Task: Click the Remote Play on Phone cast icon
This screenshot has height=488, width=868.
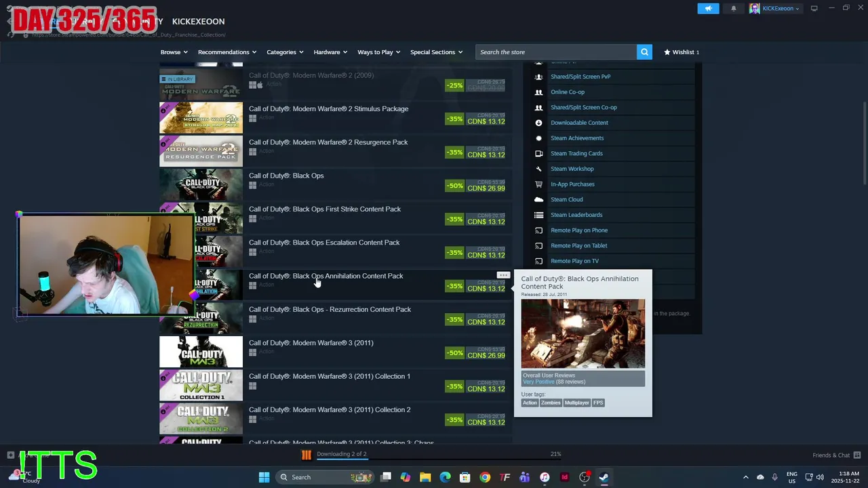Action: [x=538, y=230]
